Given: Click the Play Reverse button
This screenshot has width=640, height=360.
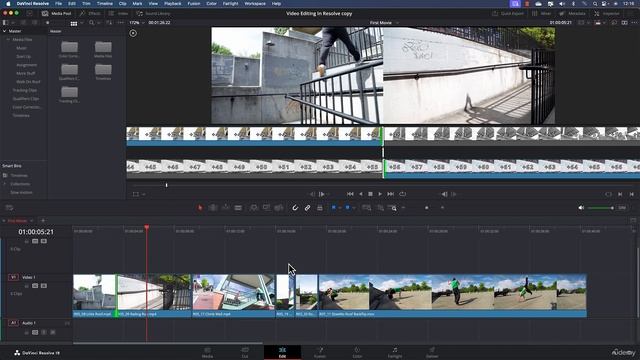Looking at the screenshot, I should pyautogui.click(x=360, y=194).
